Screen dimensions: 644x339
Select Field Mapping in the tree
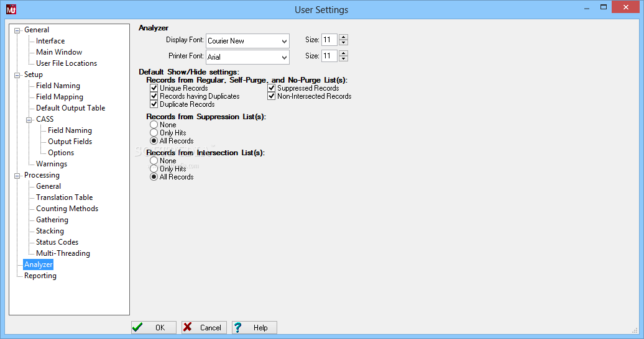[x=60, y=97]
